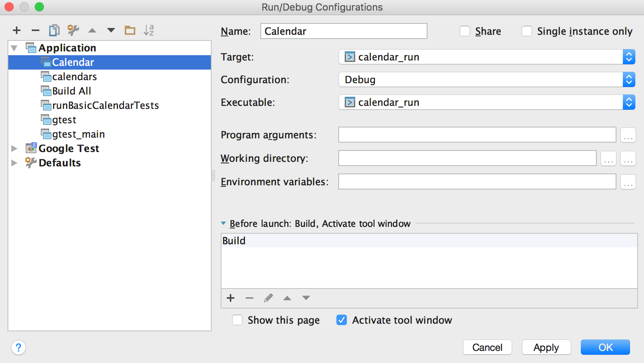The image size is (644, 363).
Task: Click the Program arguments input field
Action: [477, 135]
